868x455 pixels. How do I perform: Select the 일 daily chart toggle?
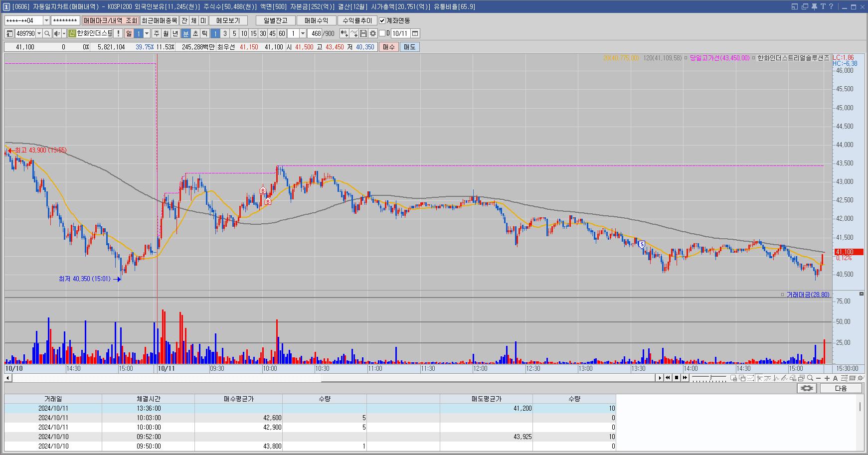129,33
